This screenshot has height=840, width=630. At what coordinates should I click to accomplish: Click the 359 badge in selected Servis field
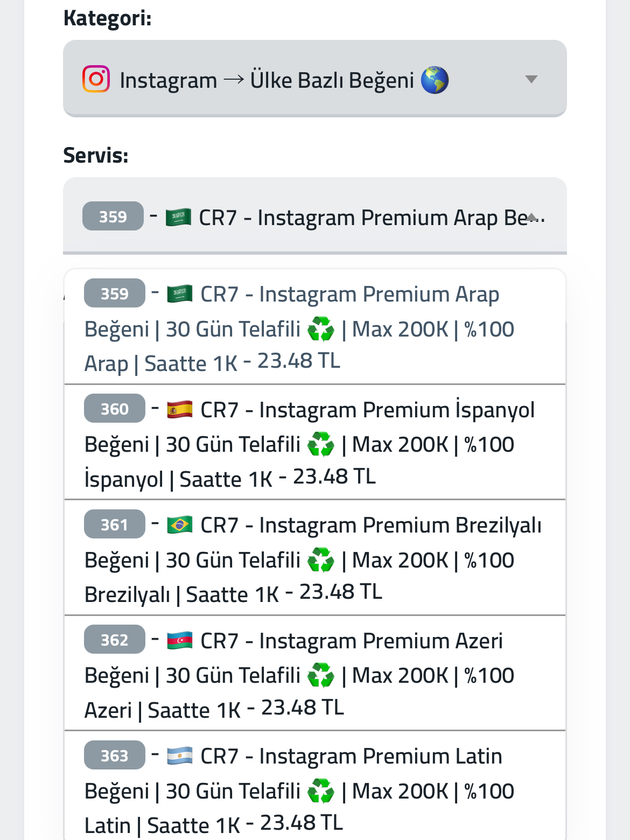(113, 216)
